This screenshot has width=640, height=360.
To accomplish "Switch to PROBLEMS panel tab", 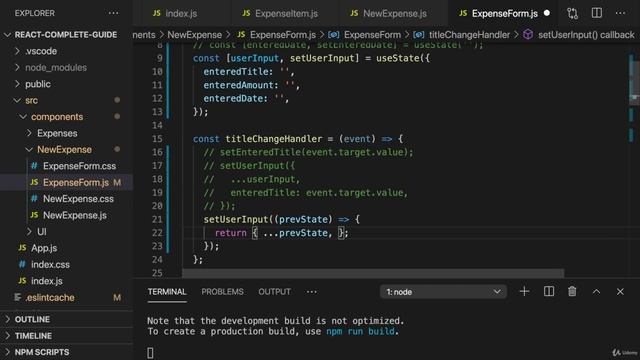I will click(222, 292).
